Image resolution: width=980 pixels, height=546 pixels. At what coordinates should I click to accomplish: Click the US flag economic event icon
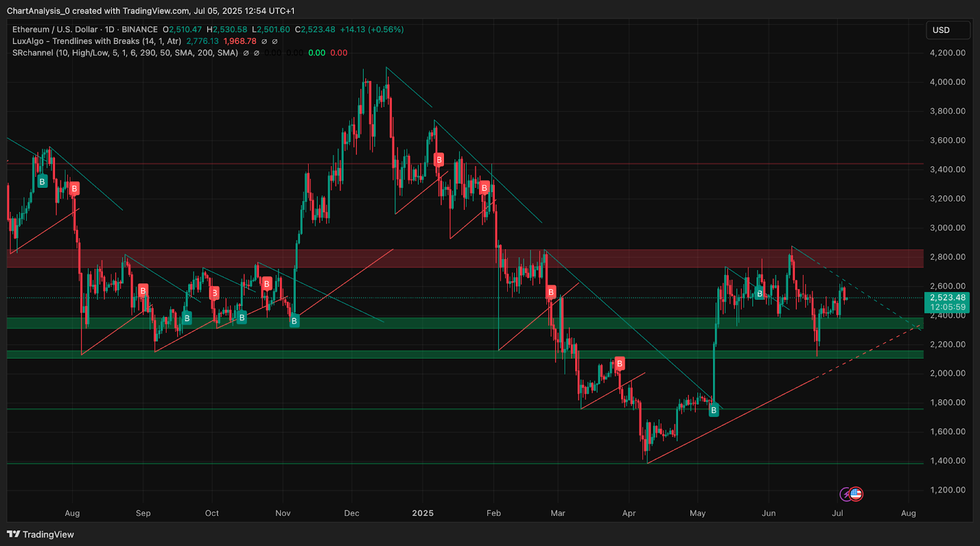coord(856,494)
